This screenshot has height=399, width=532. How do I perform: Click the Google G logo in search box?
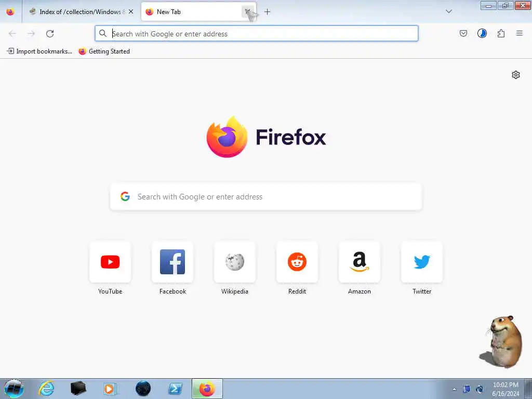coord(125,196)
